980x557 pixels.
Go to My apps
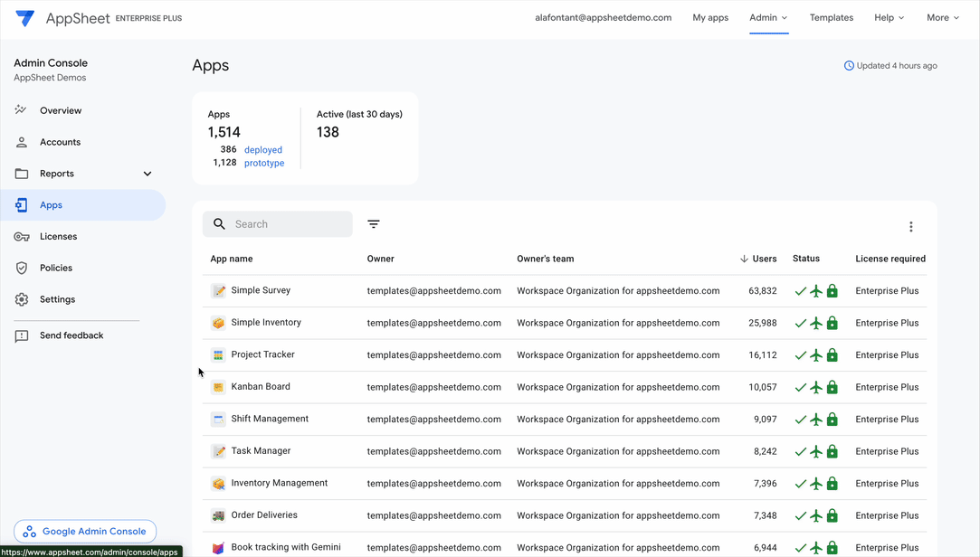click(710, 18)
